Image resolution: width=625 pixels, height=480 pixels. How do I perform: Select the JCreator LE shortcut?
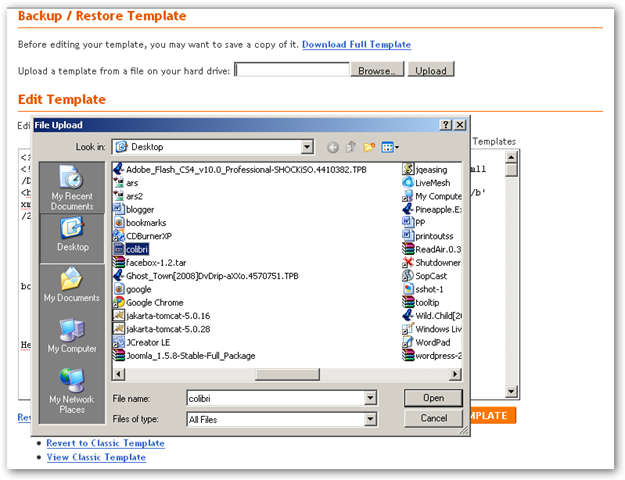pyautogui.click(x=142, y=342)
